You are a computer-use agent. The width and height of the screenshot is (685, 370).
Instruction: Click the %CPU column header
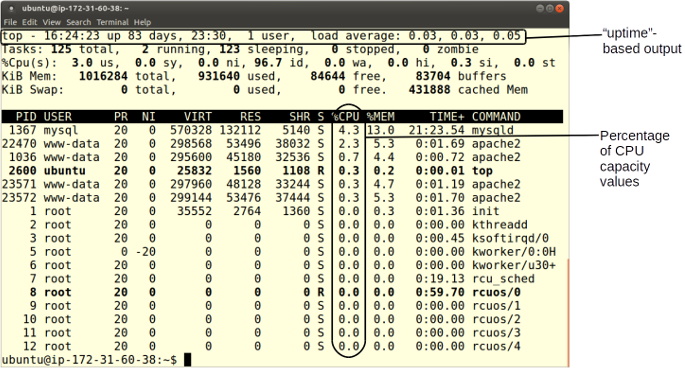point(345,117)
